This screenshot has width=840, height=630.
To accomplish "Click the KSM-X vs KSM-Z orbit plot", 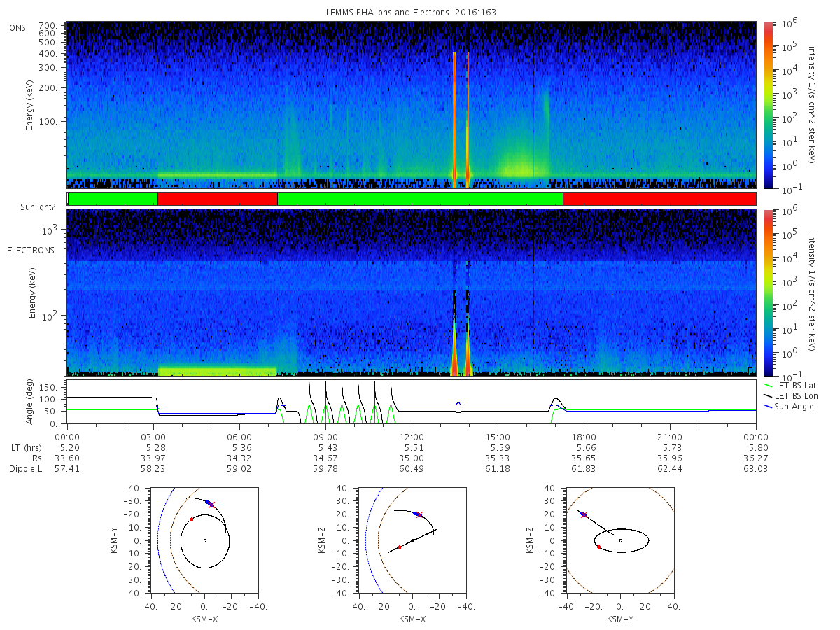I will [x=412, y=540].
